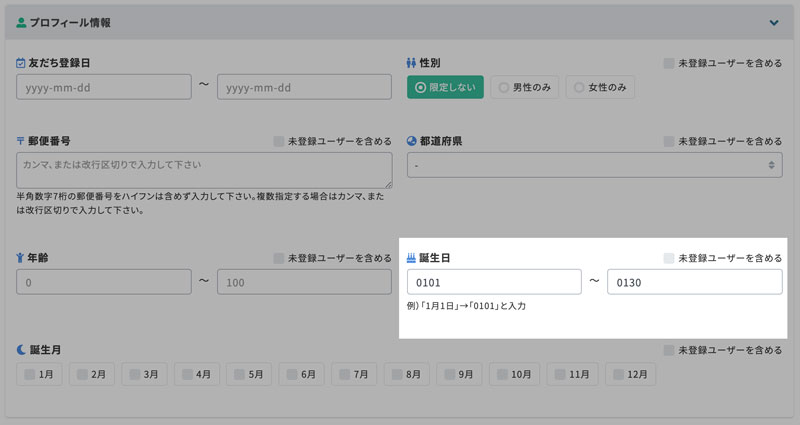Click the プロフィール情報 header title

click(x=70, y=22)
